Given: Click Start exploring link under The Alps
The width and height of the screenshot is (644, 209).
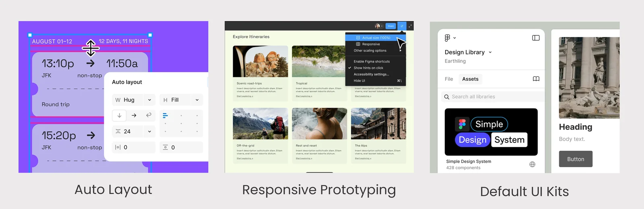Looking at the screenshot, I should (x=363, y=158).
